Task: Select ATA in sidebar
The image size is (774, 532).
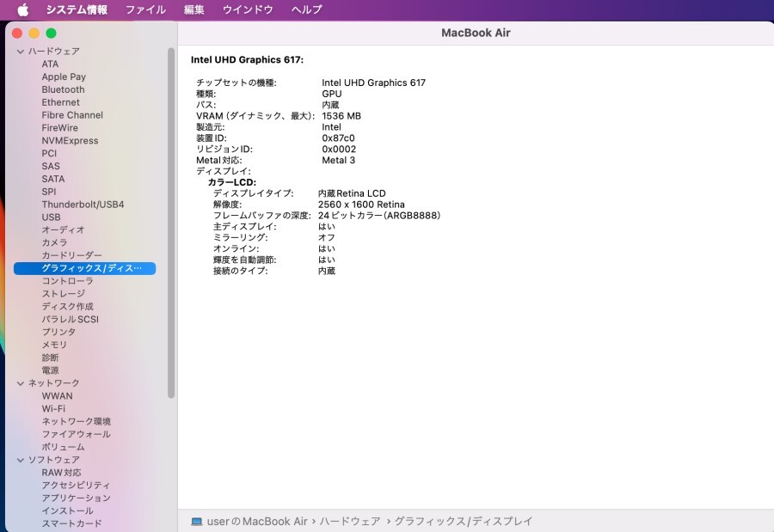Action: [x=50, y=64]
